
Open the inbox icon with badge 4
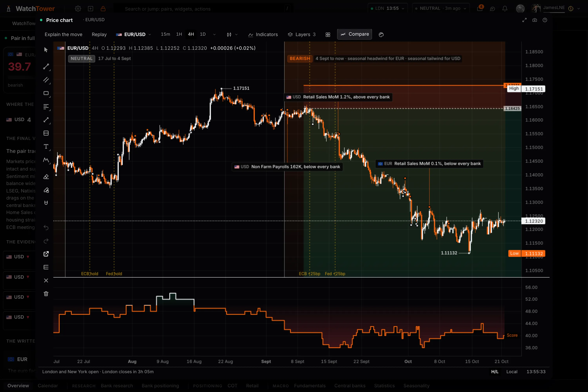pyautogui.click(x=480, y=8)
